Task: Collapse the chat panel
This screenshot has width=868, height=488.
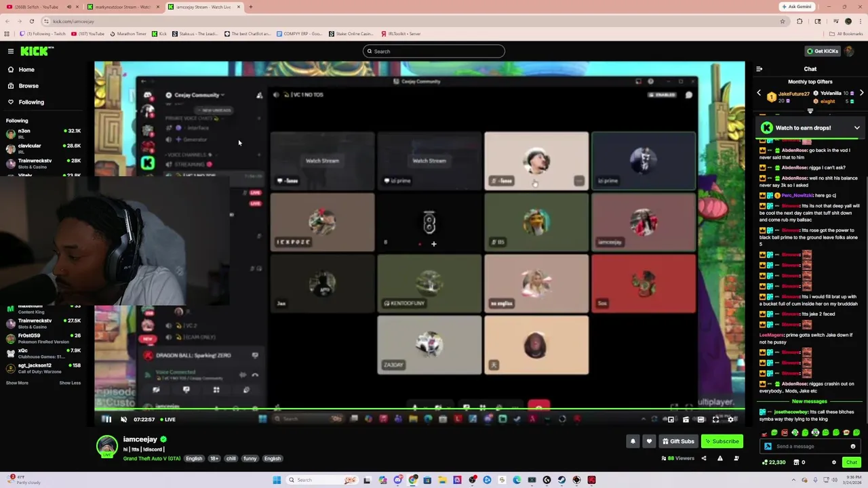Action: (x=759, y=68)
